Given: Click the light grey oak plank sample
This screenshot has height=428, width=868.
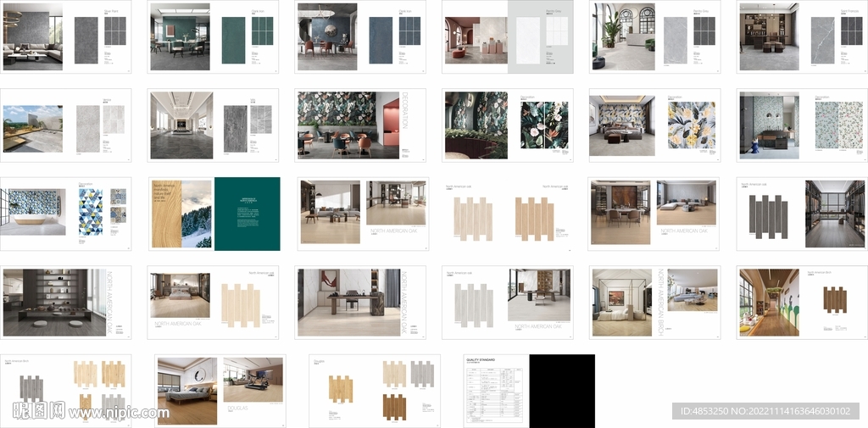Looking at the screenshot, I should (473, 306).
